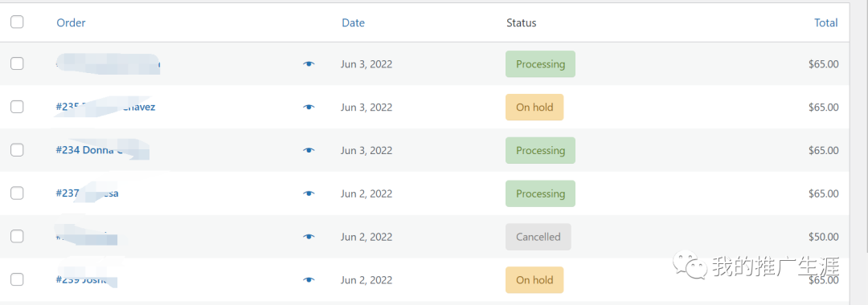
Task: Click preview eye icon for order #237
Action: tap(309, 193)
